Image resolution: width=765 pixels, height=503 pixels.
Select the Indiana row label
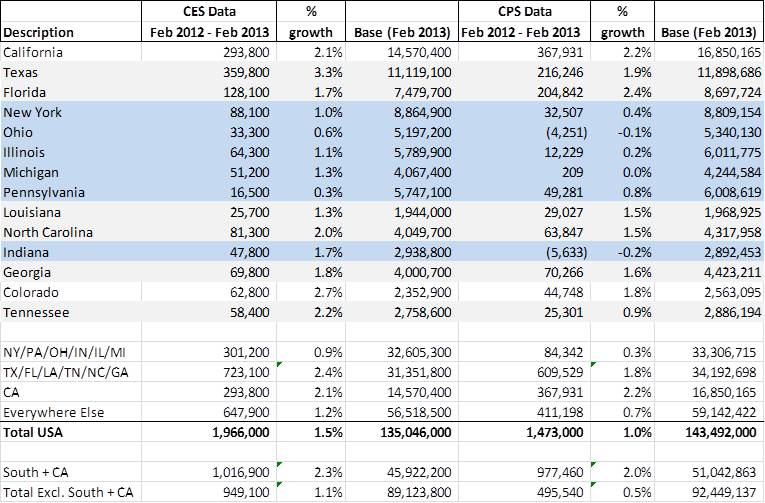pos(26,252)
